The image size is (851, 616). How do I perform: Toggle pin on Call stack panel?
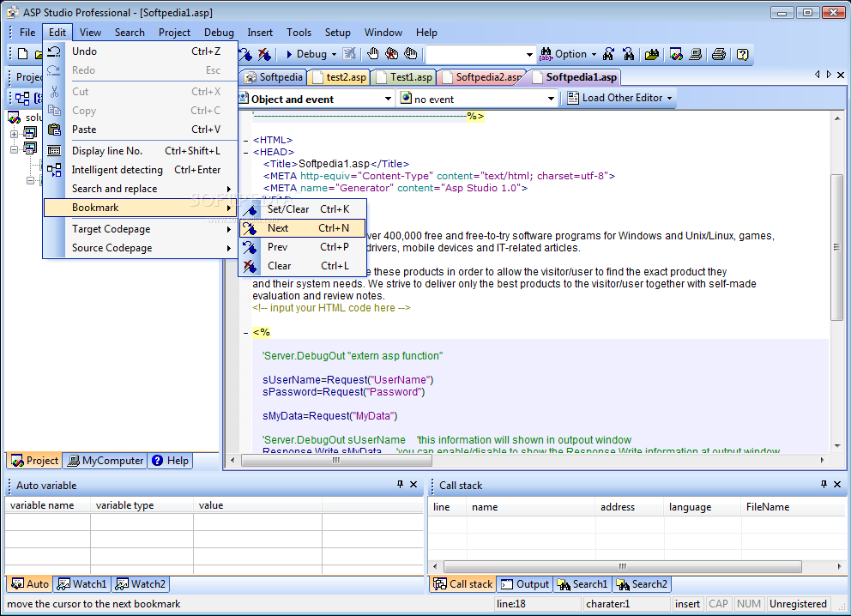(x=824, y=484)
